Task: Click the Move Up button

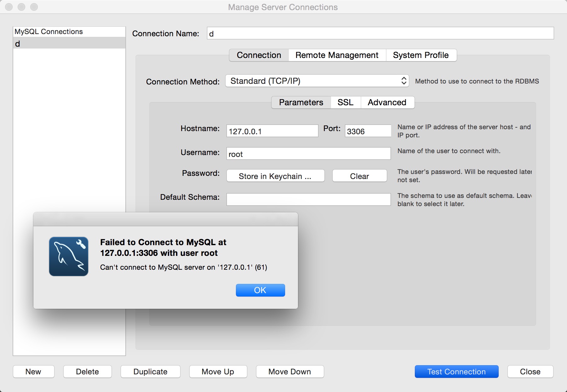Action: pyautogui.click(x=218, y=372)
